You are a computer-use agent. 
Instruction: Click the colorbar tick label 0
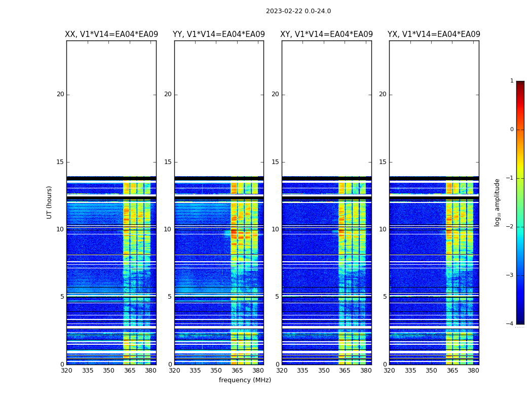pyautogui.click(x=511, y=130)
